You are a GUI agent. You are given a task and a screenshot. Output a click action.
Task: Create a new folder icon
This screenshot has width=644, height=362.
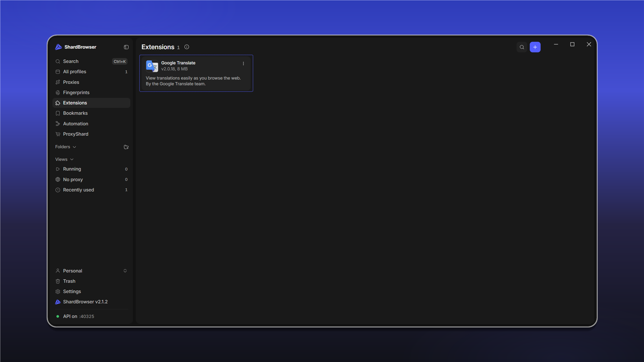(x=126, y=147)
